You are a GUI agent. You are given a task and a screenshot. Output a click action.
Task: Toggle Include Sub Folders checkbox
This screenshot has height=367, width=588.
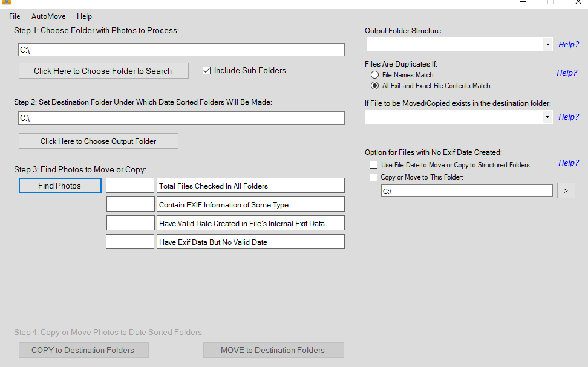[x=206, y=71]
